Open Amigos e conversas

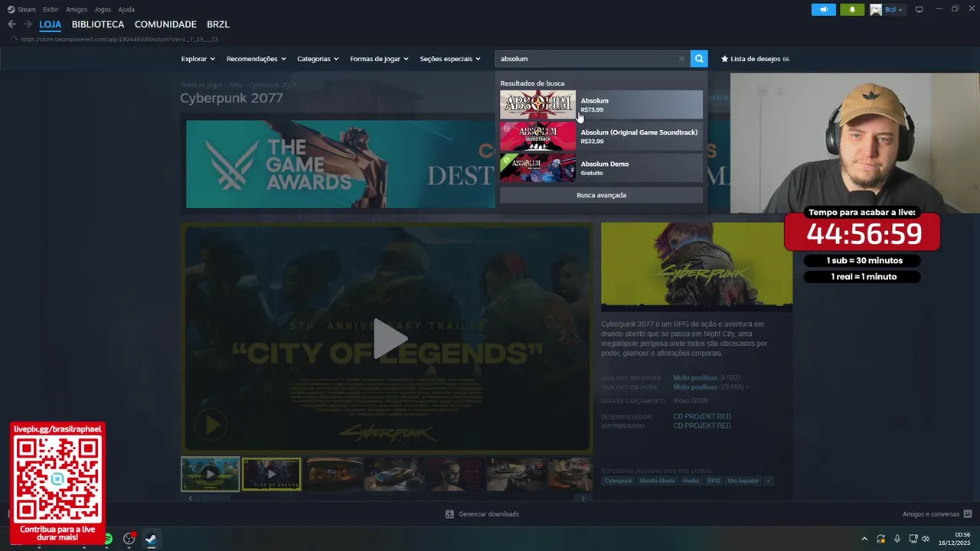pyautogui.click(x=937, y=514)
